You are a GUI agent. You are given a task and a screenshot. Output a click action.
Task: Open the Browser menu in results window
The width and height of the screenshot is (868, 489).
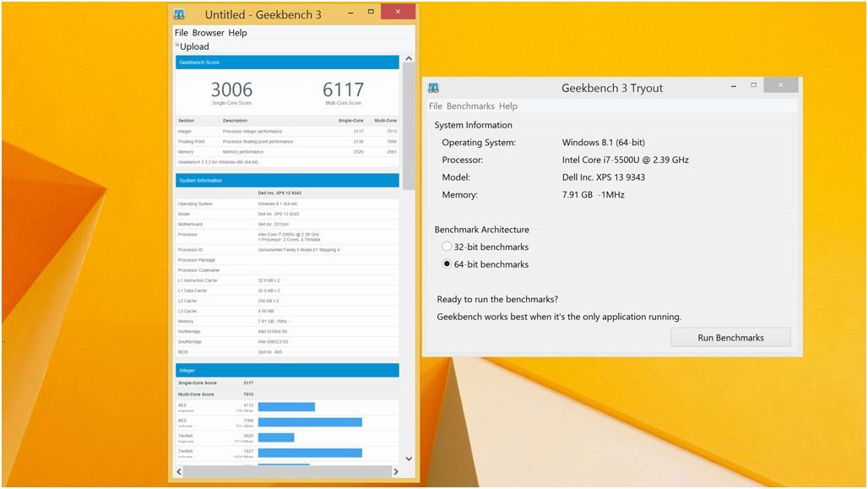208,33
